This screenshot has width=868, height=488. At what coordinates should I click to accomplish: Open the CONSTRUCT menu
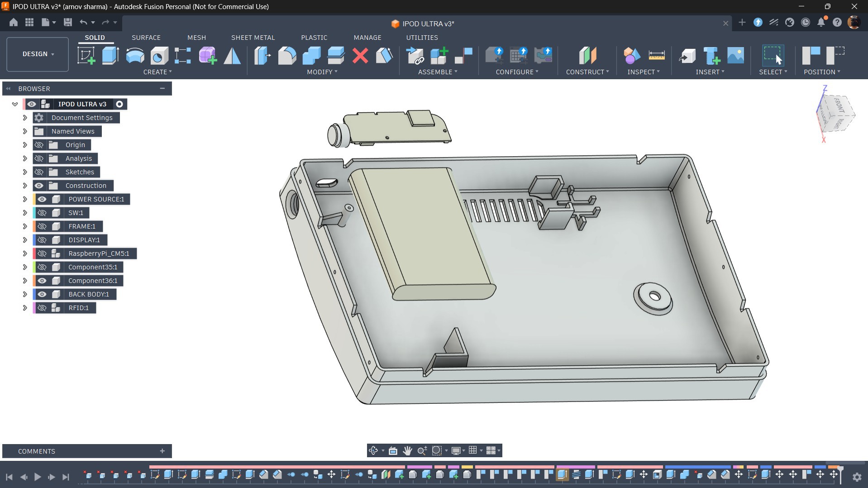click(587, 72)
